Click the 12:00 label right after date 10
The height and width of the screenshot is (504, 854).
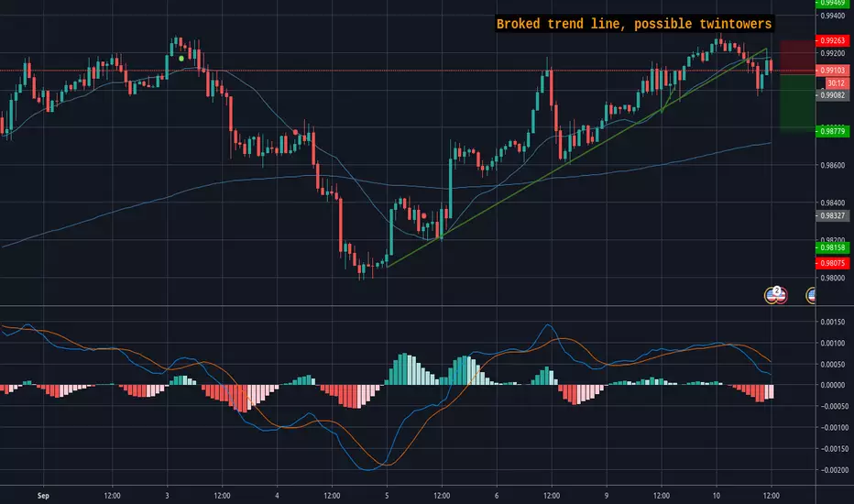click(772, 496)
